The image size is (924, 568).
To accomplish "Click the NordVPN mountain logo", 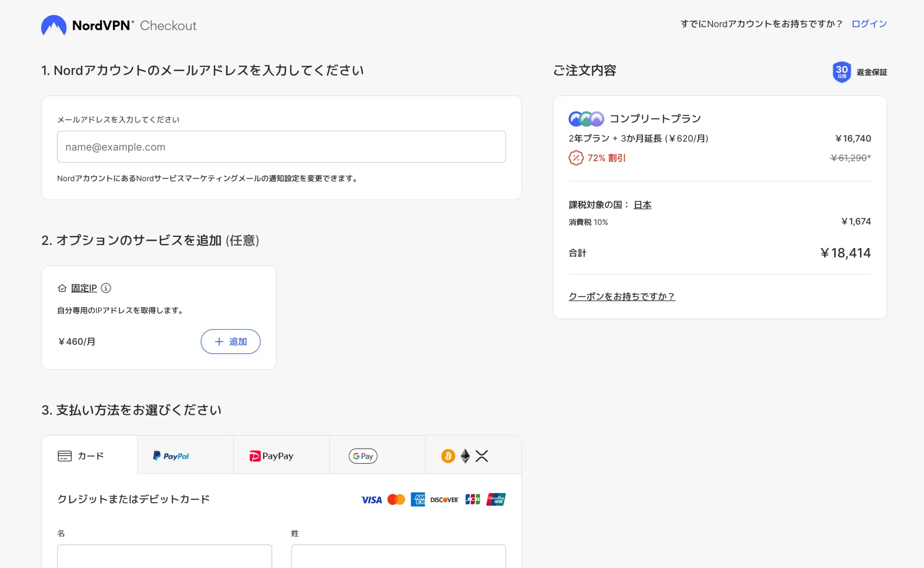I will [x=54, y=25].
